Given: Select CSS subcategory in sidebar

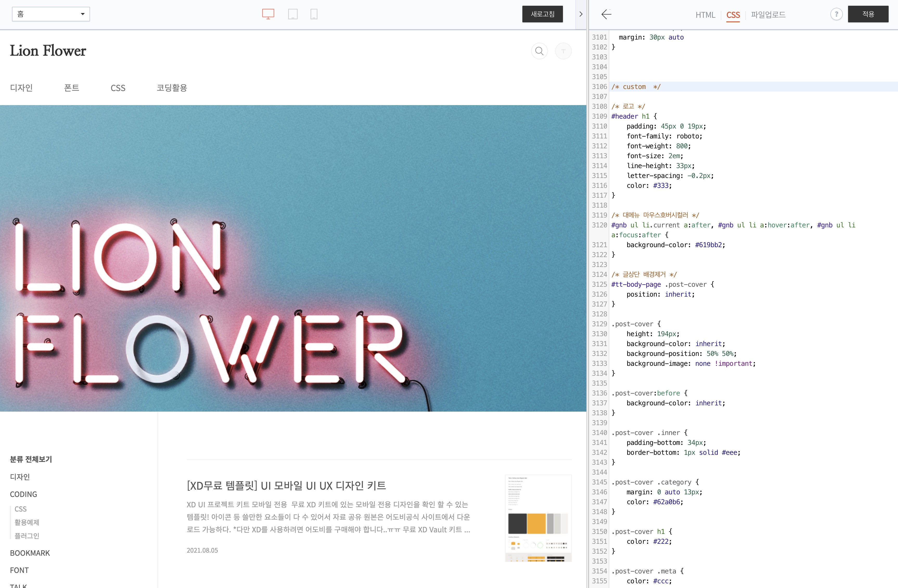Looking at the screenshot, I should pyautogui.click(x=20, y=509).
